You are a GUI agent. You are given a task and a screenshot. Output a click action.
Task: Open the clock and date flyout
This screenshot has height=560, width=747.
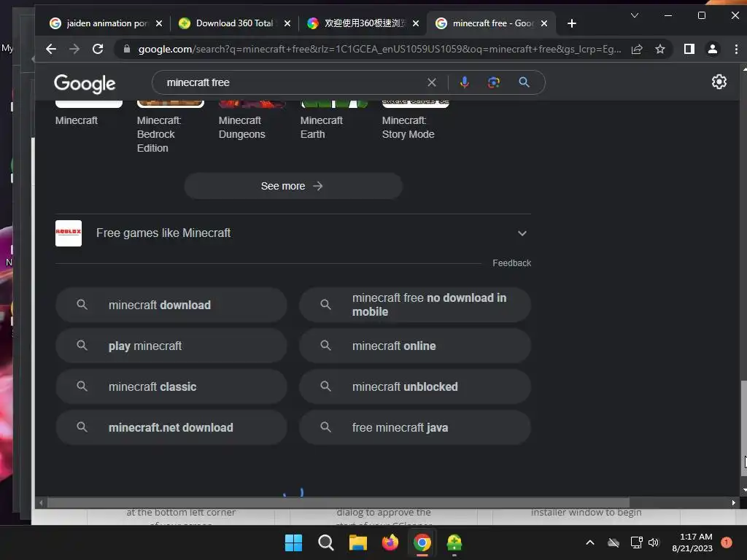point(692,542)
